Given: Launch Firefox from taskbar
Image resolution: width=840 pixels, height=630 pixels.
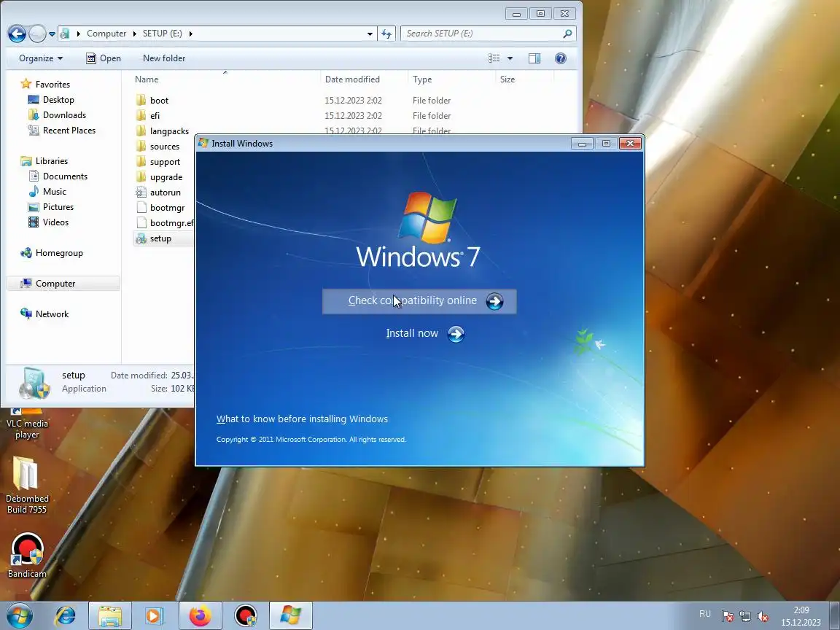Looking at the screenshot, I should tap(200, 616).
